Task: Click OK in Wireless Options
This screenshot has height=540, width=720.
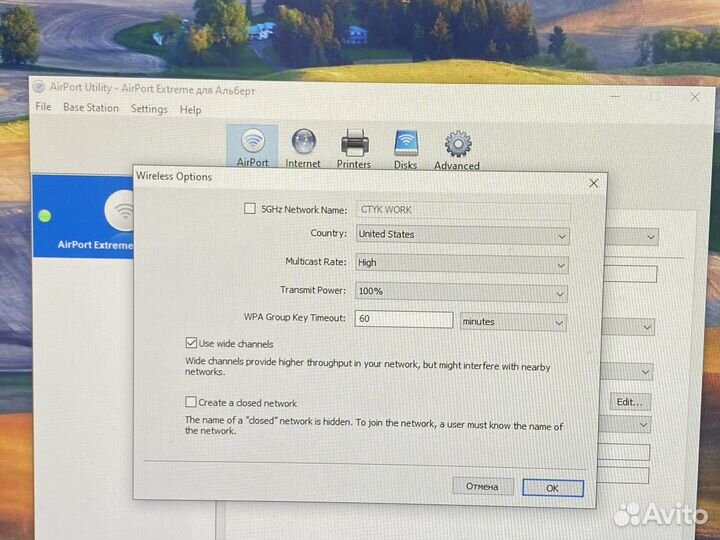Action: coord(553,488)
